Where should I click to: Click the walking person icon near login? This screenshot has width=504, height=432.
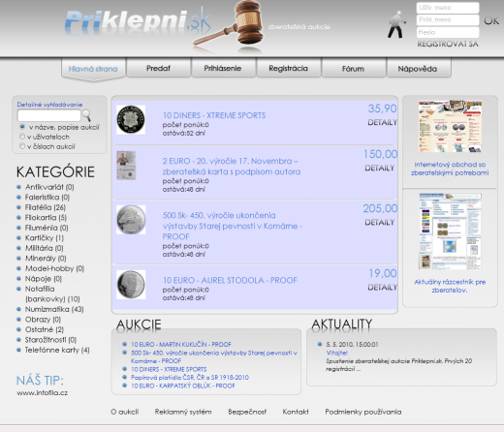click(x=397, y=25)
